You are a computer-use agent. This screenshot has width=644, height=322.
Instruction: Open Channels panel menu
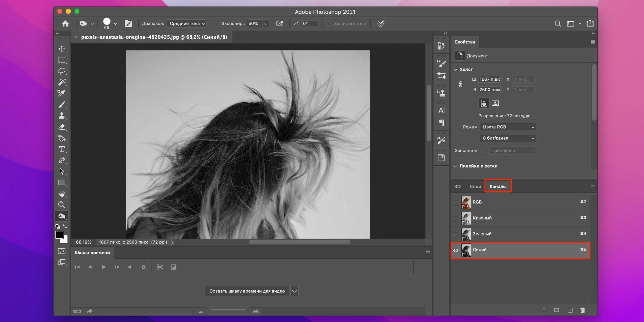593,187
